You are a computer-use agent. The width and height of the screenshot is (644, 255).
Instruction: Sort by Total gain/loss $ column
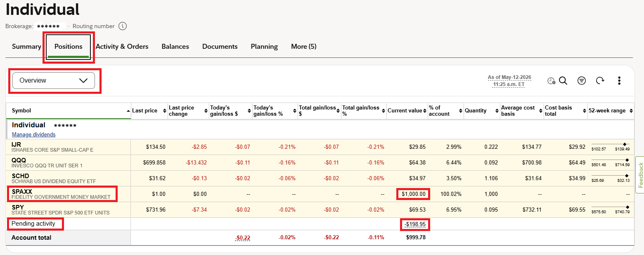(x=320, y=111)
